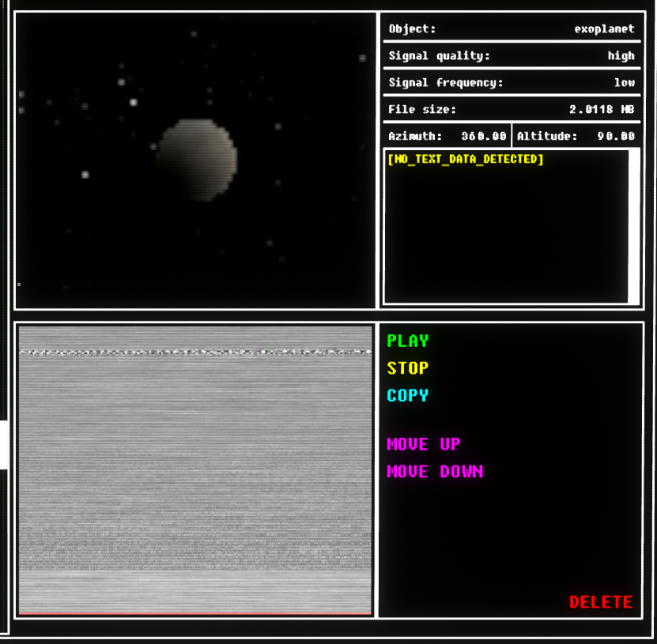Select the Signal quality high row

point(511,56)
